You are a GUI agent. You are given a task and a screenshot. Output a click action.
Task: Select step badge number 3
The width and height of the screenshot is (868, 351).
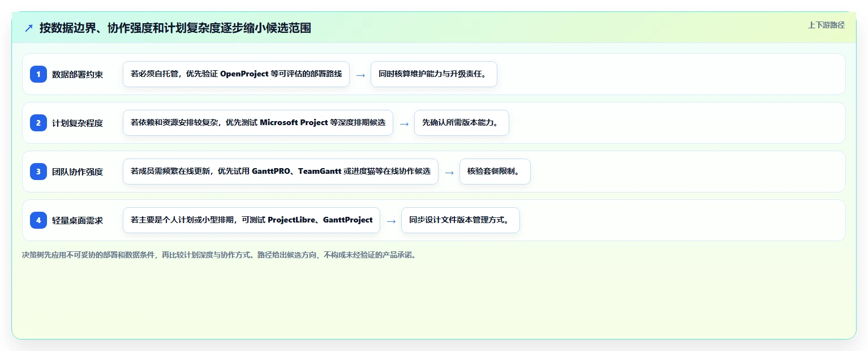pyautogui.click(x=38, y=172)
